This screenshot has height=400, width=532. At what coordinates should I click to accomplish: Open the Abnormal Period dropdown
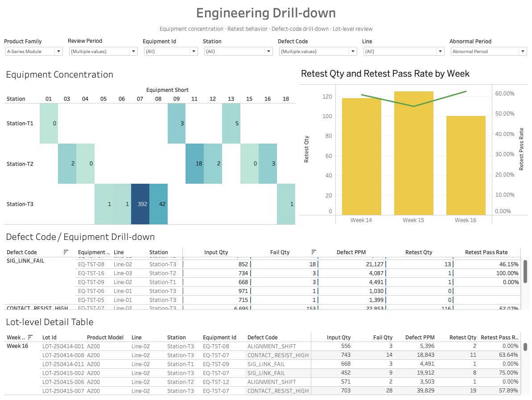point(489,51)
